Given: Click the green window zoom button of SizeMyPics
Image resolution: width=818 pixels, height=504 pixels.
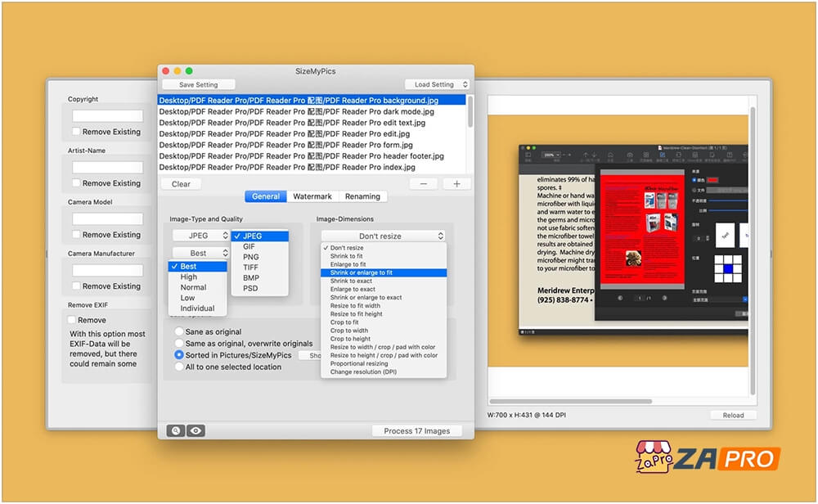Looking at the screenshot, I should coord(189,71).
